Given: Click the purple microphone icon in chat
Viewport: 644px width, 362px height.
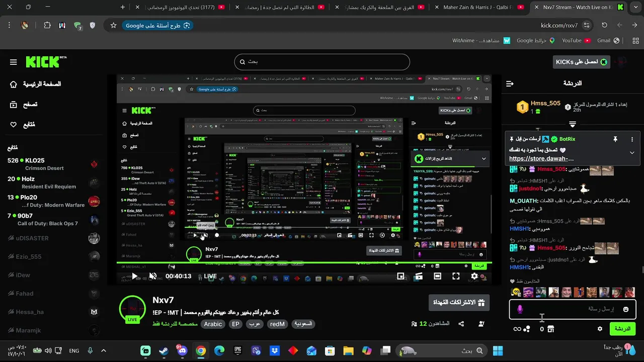Looking at the screenshot, I should click(x=520, y=309).
